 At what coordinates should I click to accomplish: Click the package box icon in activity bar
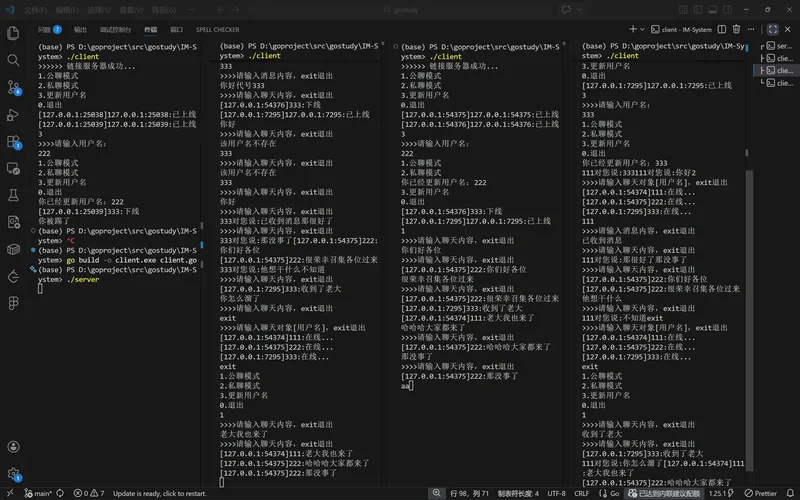13,249
